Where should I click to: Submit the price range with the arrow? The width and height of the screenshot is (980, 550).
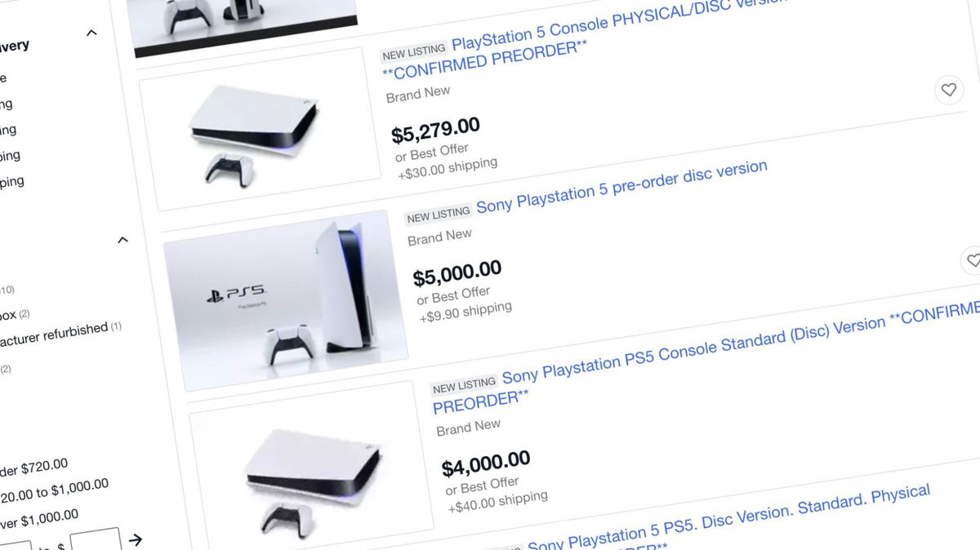pos(136,539)
